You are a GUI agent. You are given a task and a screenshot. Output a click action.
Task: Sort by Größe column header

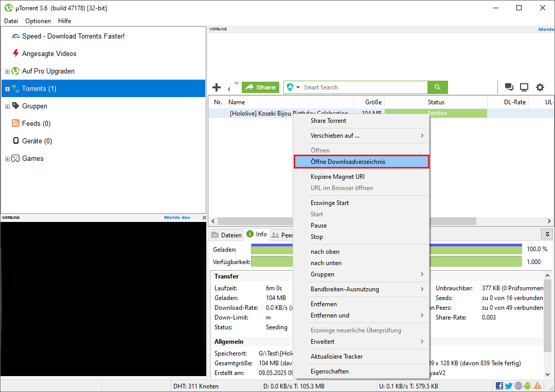369,102
